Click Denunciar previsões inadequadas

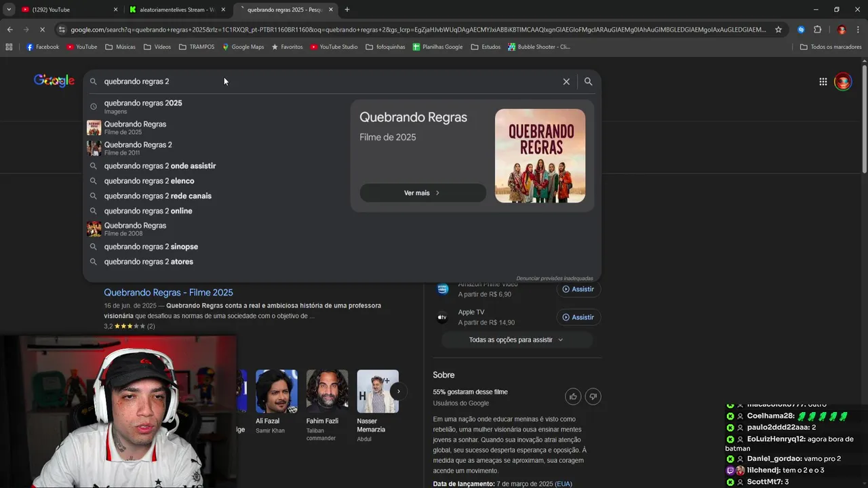point(554,279)
